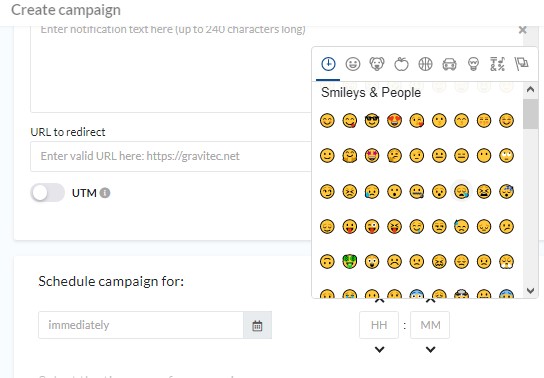Choose the upside-down face emoji
The height and width of the screenshot is (378, 544).
327,261
